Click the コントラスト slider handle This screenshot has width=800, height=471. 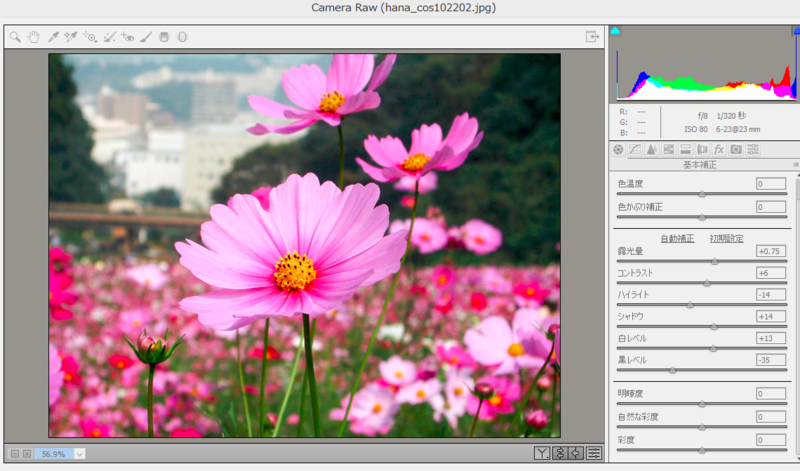coord(707,283)
